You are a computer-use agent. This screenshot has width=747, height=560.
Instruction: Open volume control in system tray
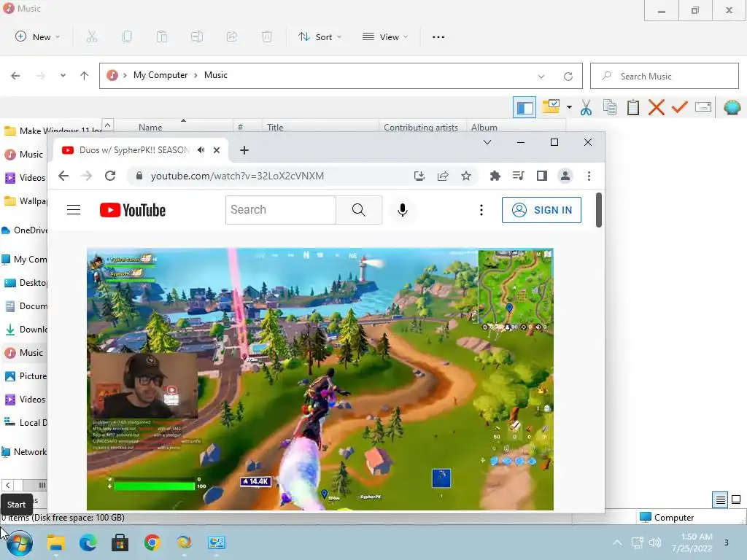[x=655, y=542]
